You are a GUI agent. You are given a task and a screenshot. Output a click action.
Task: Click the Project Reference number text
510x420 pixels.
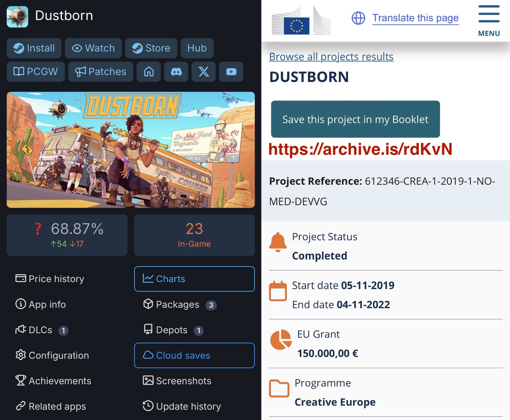pyautogui.click(x=382, y=191)
